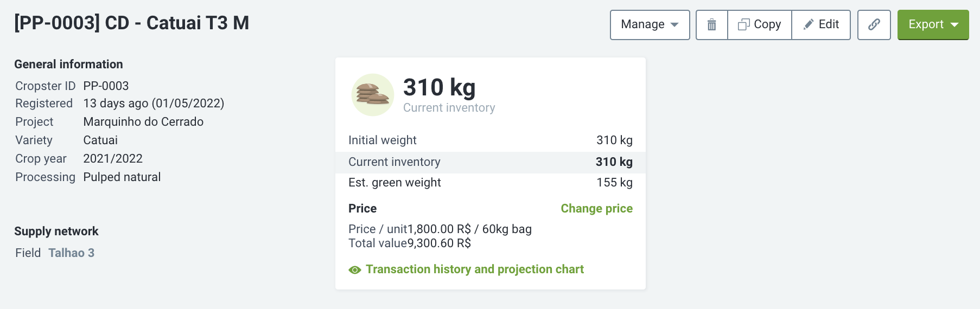The image size is (980, 309).
Task: Click the Initial weight row
Action: tap(490, 140)
